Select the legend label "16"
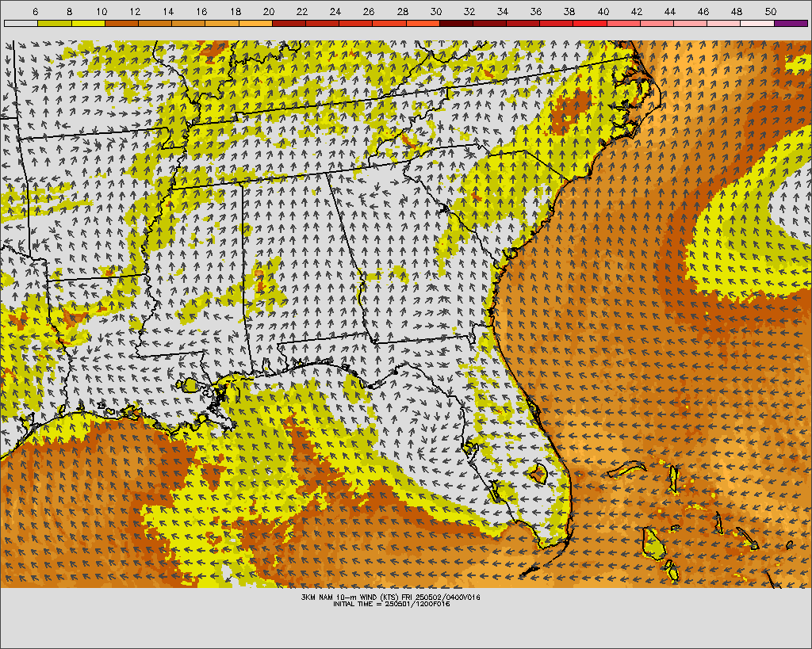The width and height of the screenshot is (812, 649). (x=201, y=11)
